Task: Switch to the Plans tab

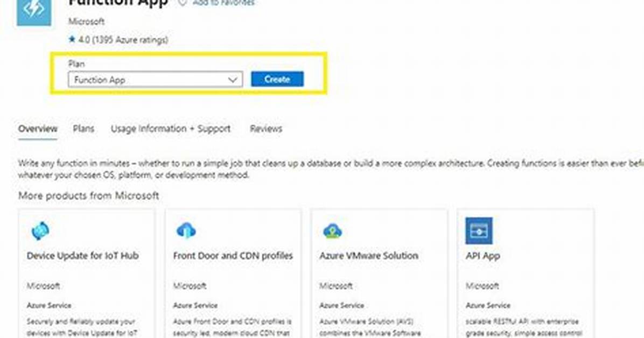Action: click(x=83, y=129)
